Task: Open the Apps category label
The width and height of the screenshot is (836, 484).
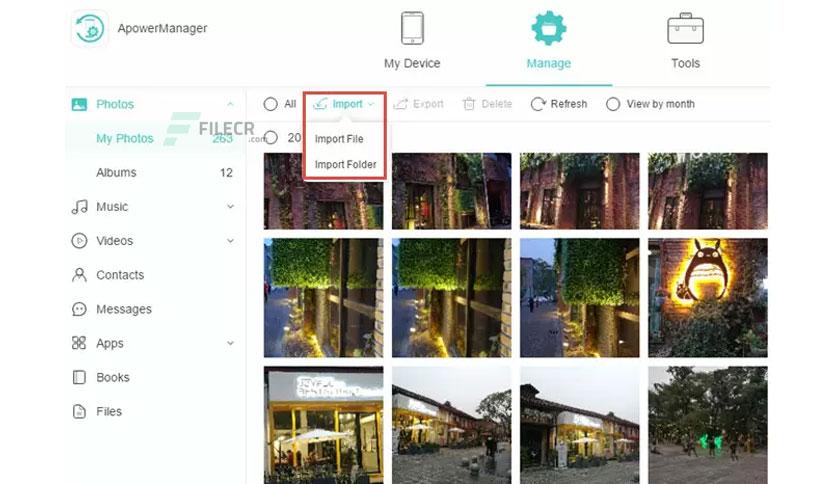Action: coord(110,343)
